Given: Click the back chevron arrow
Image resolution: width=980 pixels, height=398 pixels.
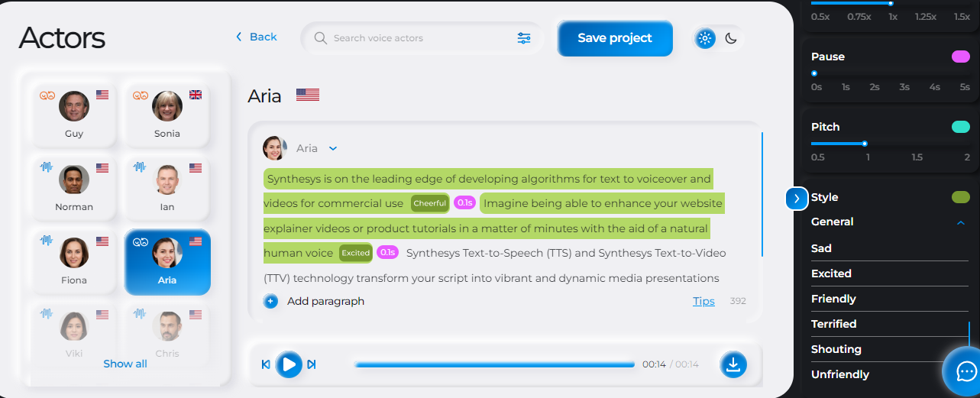Looking at the screenshot, I should tap(238, 37).
